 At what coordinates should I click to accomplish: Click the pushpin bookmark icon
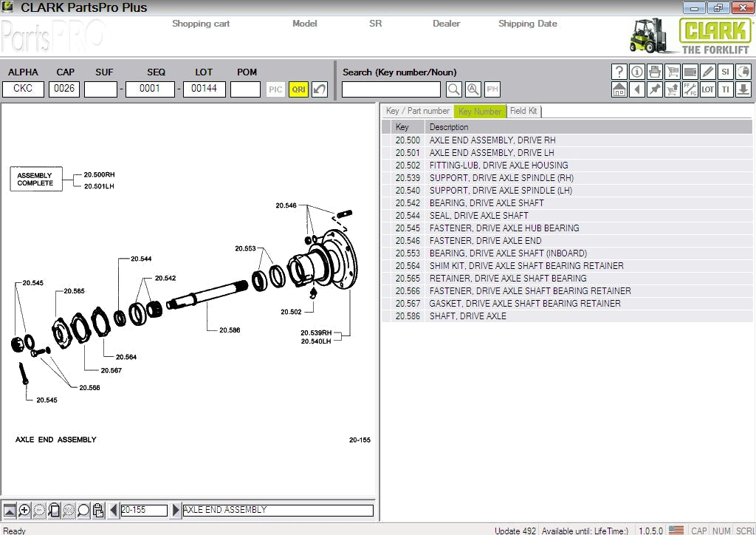[655, 89]
